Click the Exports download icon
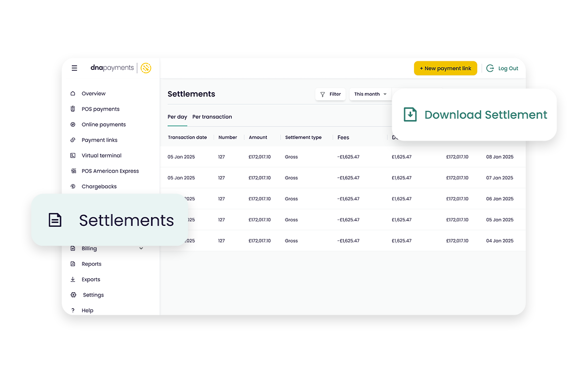The image size is (588, 373). (73, 280)
